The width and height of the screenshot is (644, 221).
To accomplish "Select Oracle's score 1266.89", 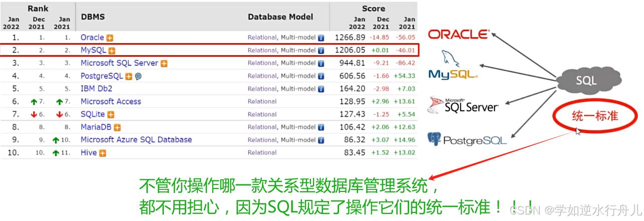I will (x=351, y=38).
